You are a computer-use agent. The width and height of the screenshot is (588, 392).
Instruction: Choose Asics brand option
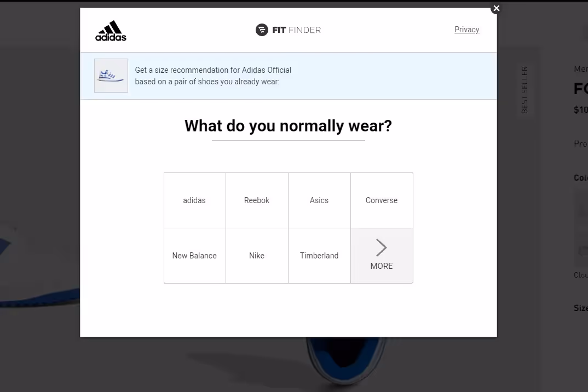319,200
